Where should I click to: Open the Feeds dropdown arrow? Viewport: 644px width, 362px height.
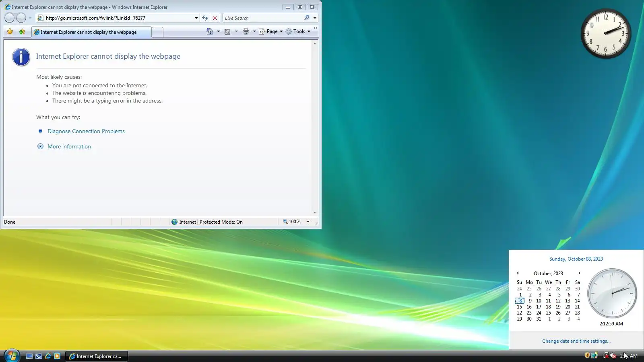236,31
